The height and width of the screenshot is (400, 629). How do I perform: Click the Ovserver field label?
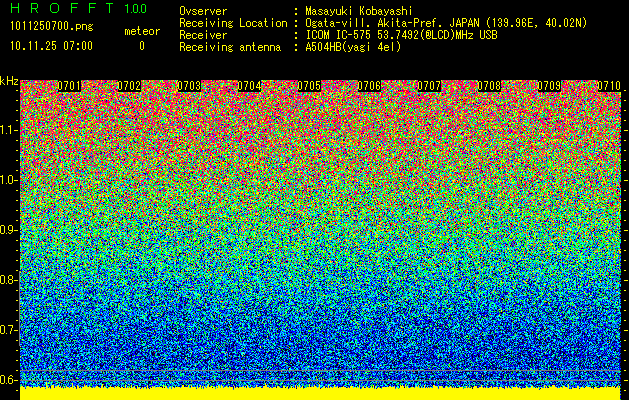pos(203,11)
